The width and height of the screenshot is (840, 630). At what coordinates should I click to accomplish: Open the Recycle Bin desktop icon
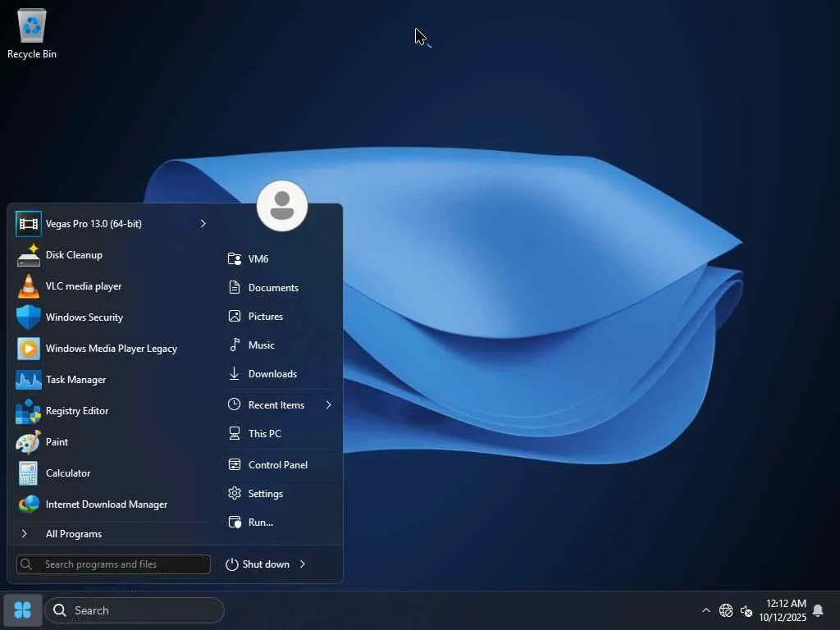tap(32, 34)
